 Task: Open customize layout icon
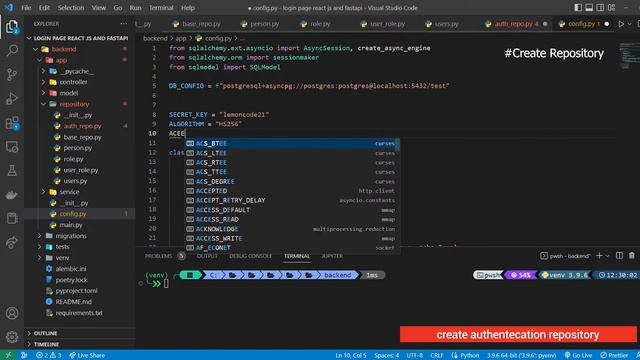click(x=611, y=8)
